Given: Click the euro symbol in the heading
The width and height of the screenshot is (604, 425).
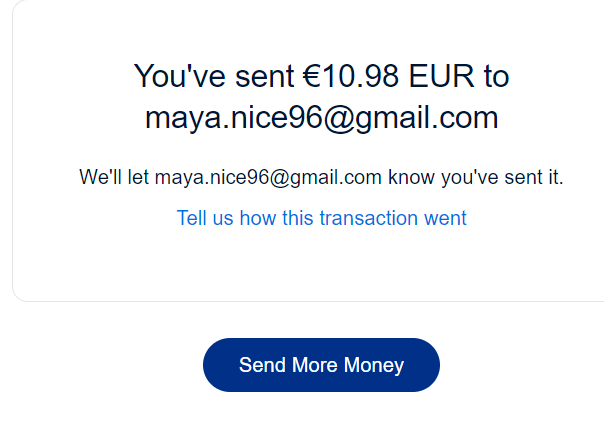Looking at the screenshot, I should pyautogui.click(x=313, y=76).
